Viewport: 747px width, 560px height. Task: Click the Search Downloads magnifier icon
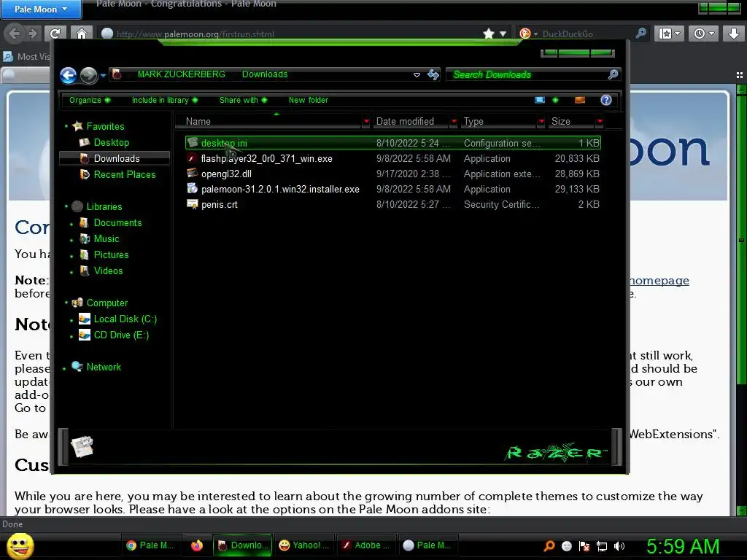click(x=613, y=74)
